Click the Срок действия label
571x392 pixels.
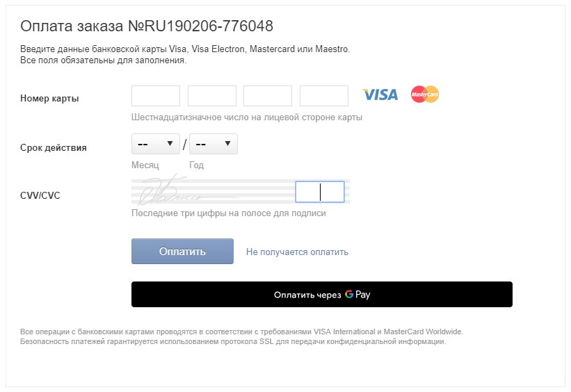[53, 147]
